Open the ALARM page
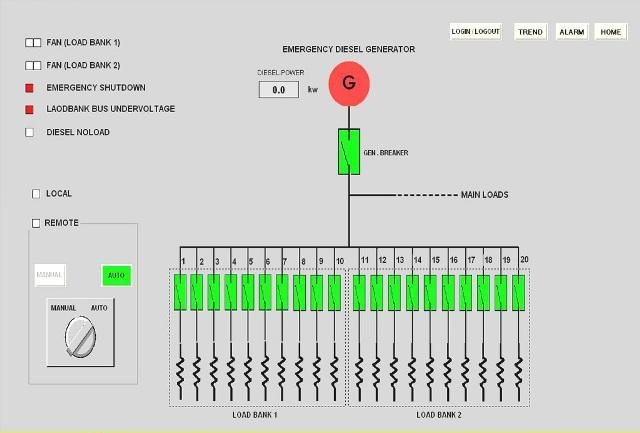640x433 pixels. [572, 32]
